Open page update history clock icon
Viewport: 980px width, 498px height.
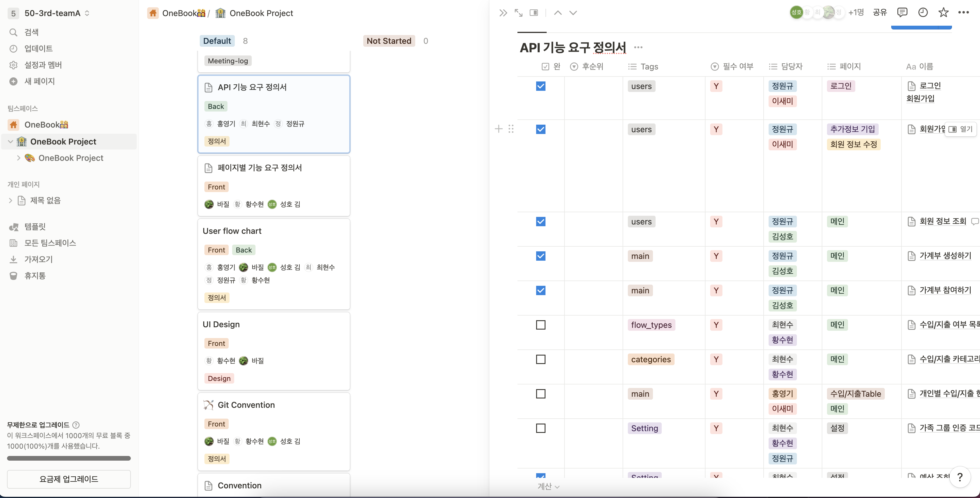923,13
